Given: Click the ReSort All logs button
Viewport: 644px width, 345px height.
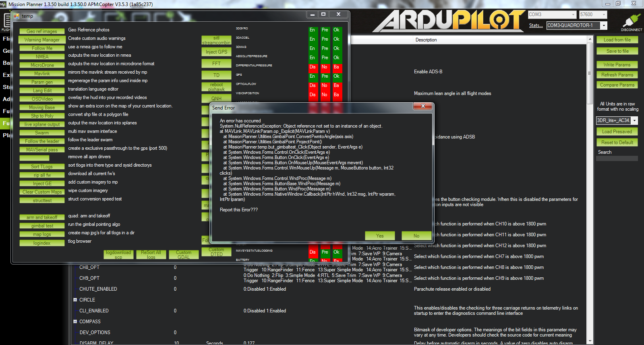Looking at the screenshot, I should 151,254.
